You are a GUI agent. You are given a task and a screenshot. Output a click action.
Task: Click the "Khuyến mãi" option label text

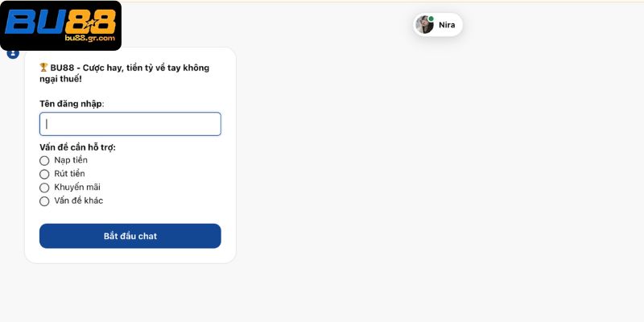pos(77,187)
